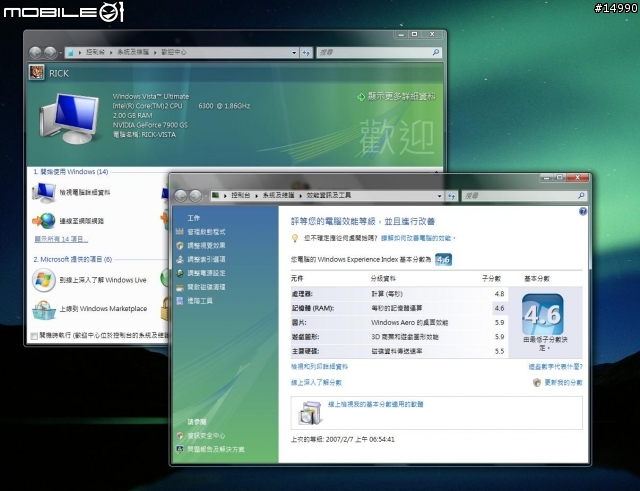Click the Windows Live logo icon
Image resolution: width=640 pixels, height=491 pixels.
pyautogui.click(x=44, y=280)
